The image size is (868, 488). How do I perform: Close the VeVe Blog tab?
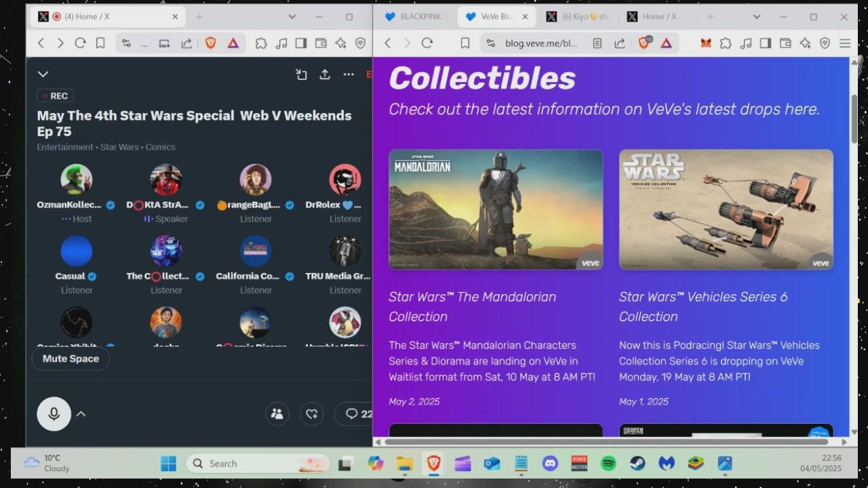tap(525, 17)
